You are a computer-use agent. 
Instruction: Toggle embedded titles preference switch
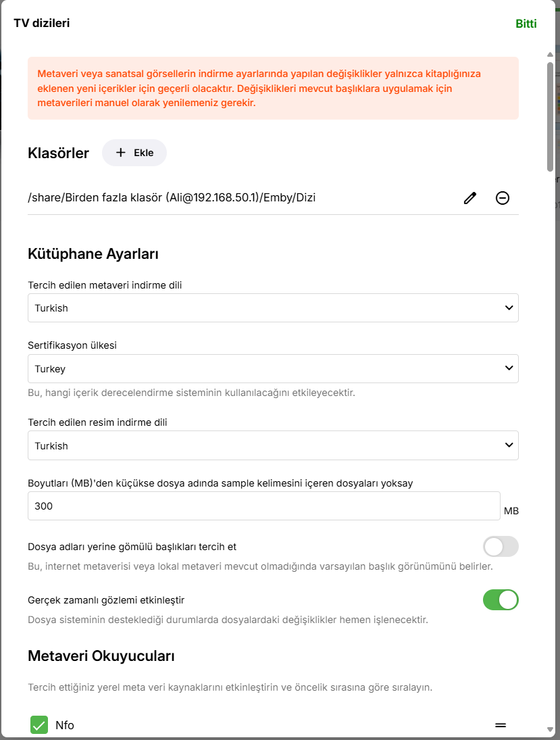[501, 546]
